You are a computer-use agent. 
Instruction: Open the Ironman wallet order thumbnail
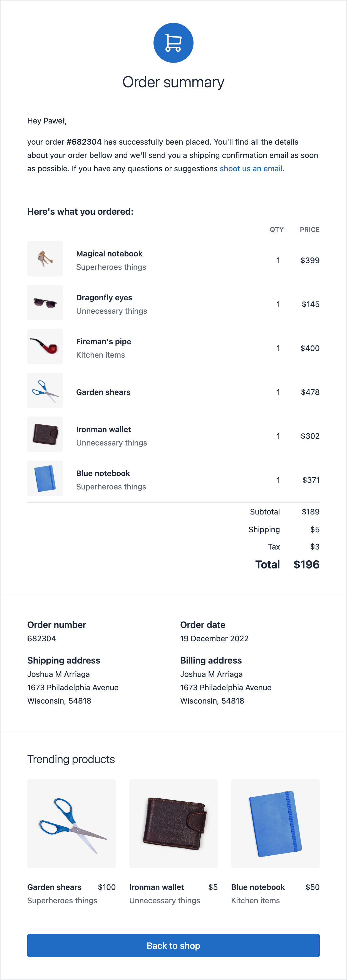45,434
